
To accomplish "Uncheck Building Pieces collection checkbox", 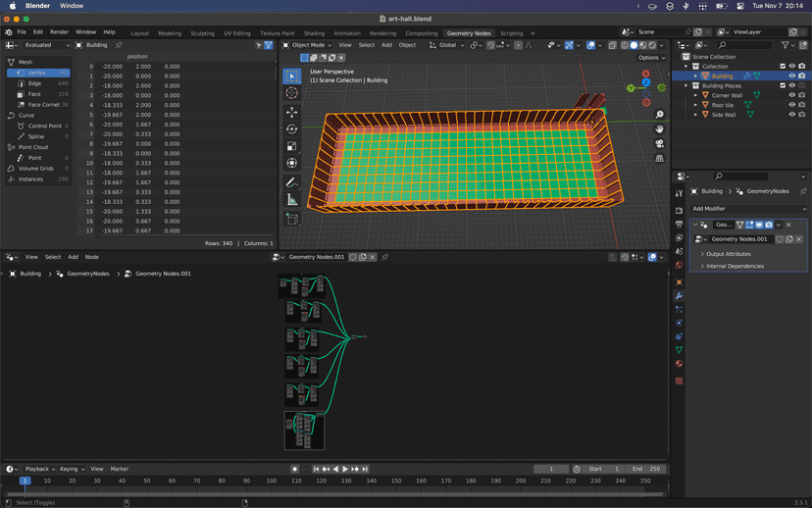I will [x=782, y=85].
